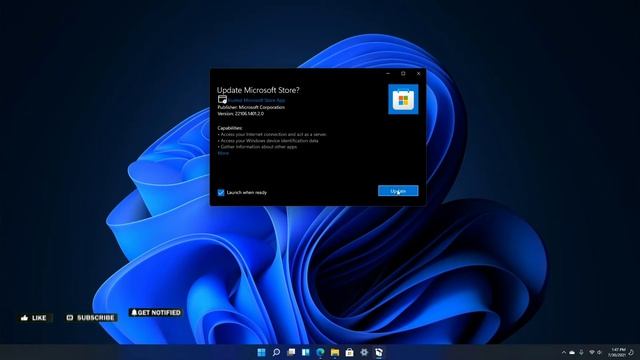This screenshot has height=360, width=640.
Task: Click the Version number text
Action: click(240, 113)
